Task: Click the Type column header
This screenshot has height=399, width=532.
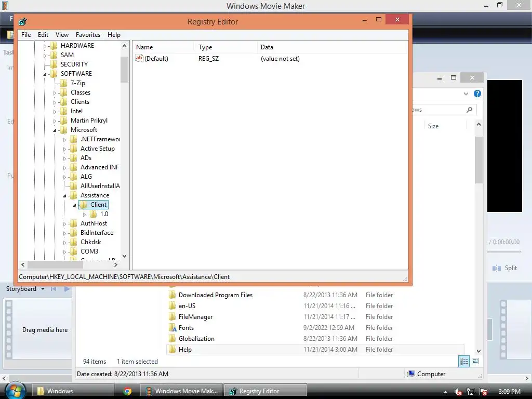Action: [x=225, y=47]
